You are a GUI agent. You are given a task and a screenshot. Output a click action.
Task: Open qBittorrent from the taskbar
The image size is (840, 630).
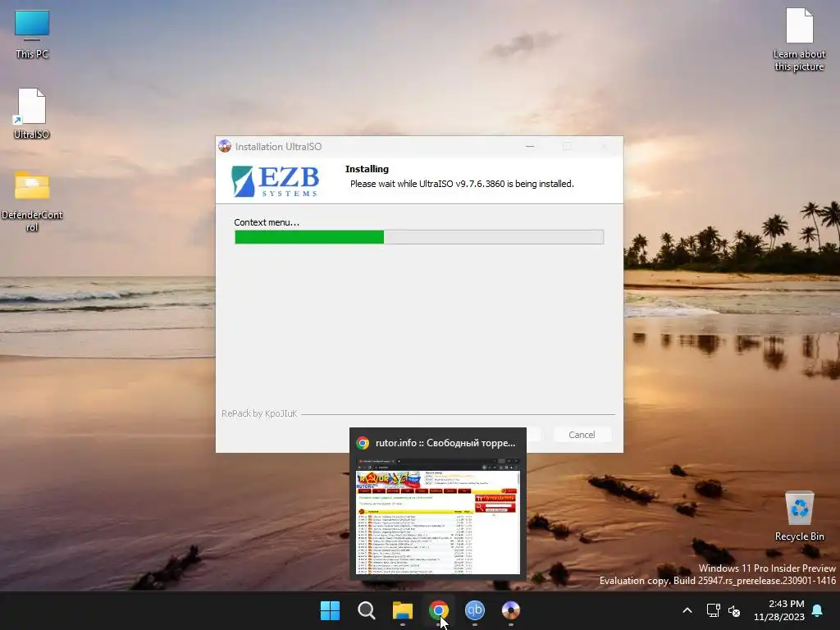[475, 610]
